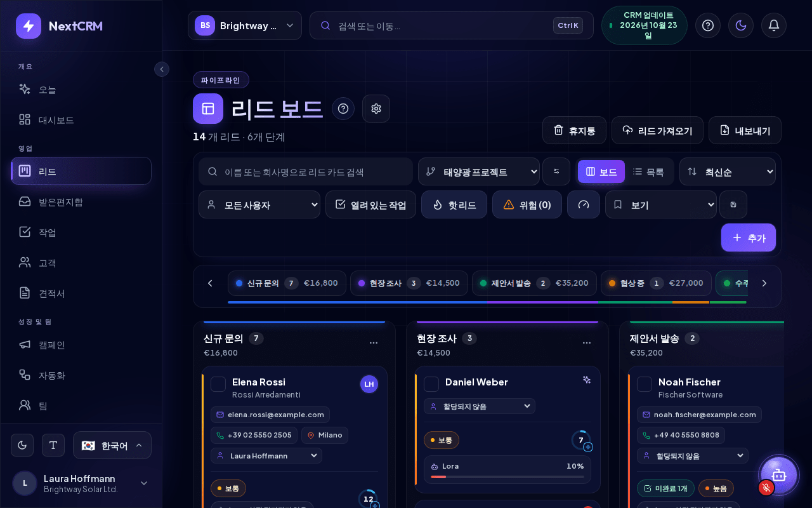812x508 pixels.
Task: Click the lead card search field
Action: click(x=306, y=171)
